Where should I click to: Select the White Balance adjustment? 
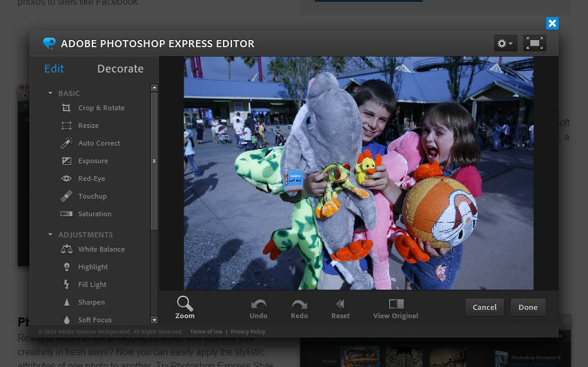pyautogui.click(x=101, y=249)
